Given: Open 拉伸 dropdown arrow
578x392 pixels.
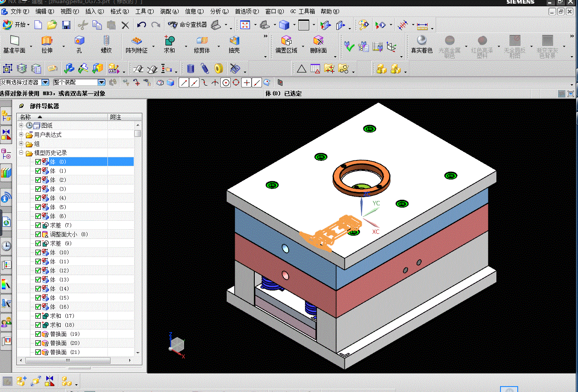Looking at the screenshot, I should 63,46.
